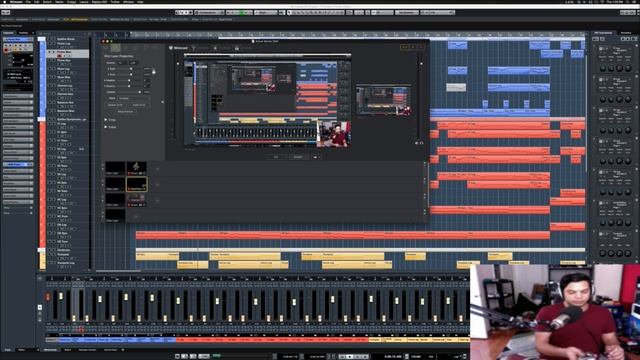Open the MixConsole tab in lower zone
Image resolution: width=640 pixels, height=360 pixels.
51,350
